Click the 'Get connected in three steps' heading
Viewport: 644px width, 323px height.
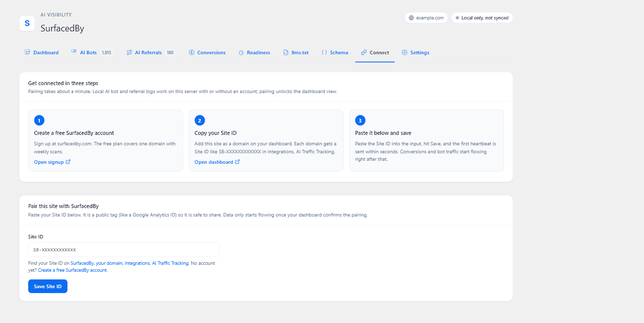click(63, 83)
